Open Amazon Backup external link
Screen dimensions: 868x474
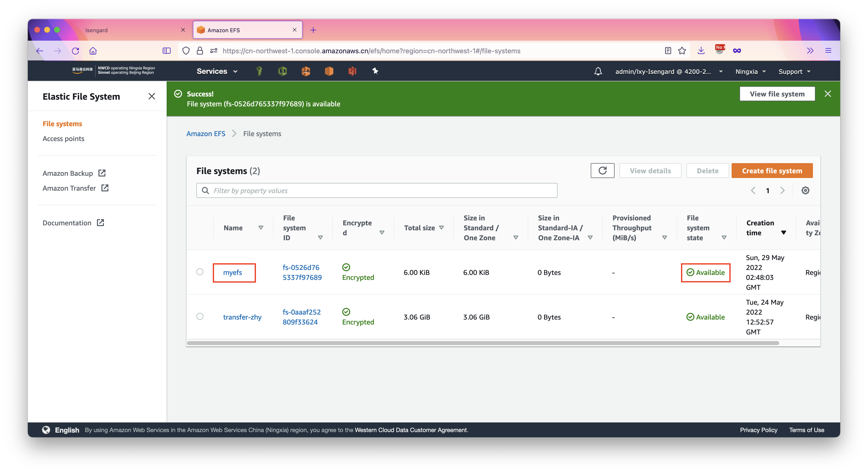click(74, 173)
